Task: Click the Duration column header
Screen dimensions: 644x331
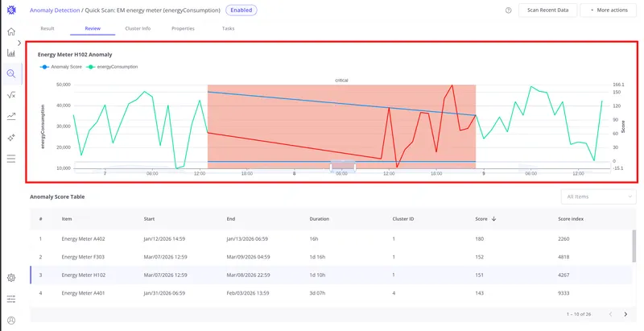Action: [319, 219]
